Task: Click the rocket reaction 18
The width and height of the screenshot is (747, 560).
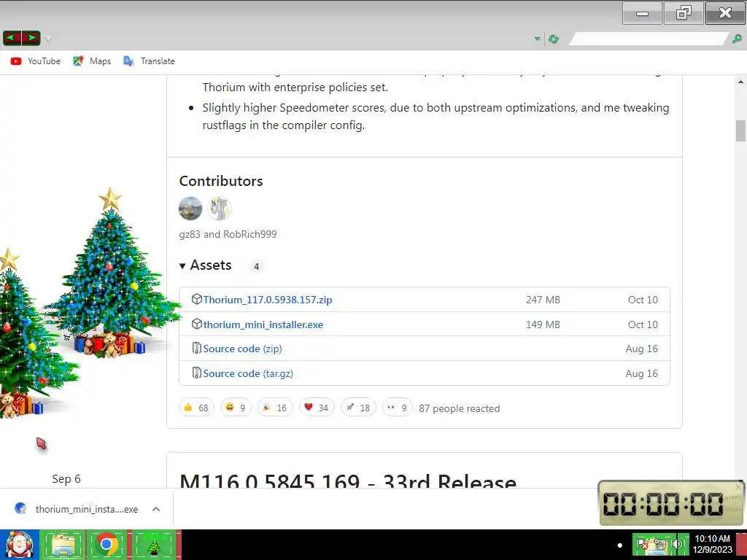Action: tap(358, 408)
